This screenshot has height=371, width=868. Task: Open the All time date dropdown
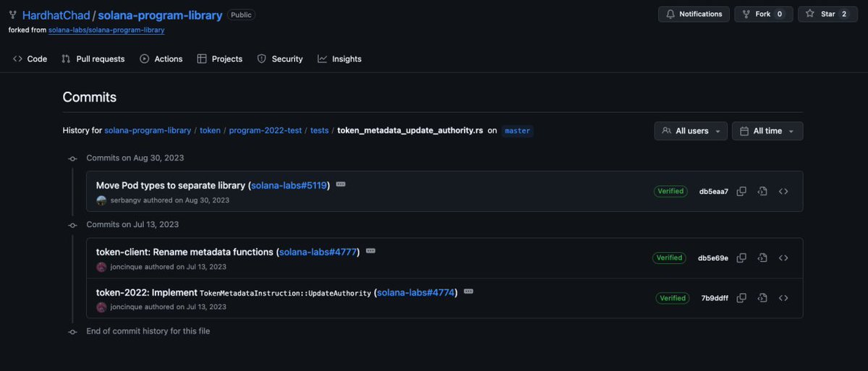click(767, 131)
